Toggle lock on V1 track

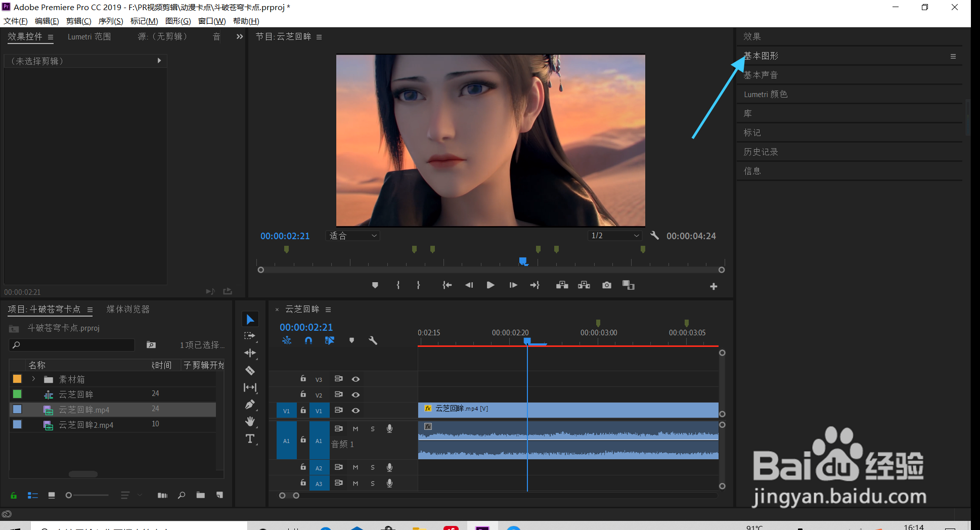point(303,410)
